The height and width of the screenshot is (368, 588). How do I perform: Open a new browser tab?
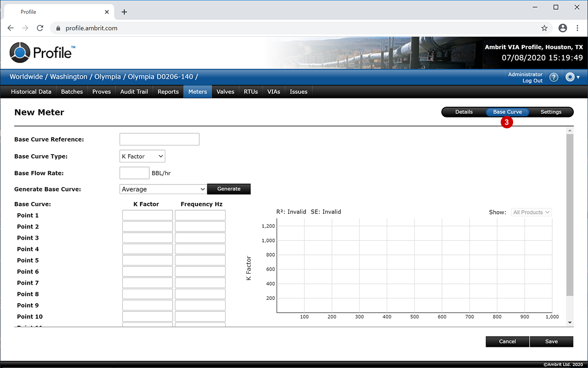[124, 12]
